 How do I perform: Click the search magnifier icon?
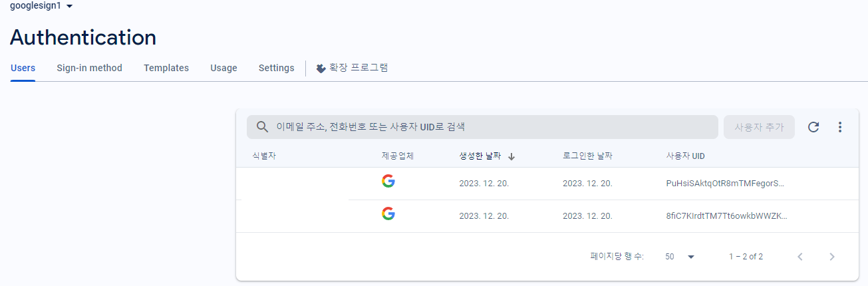tap(263, 127)
